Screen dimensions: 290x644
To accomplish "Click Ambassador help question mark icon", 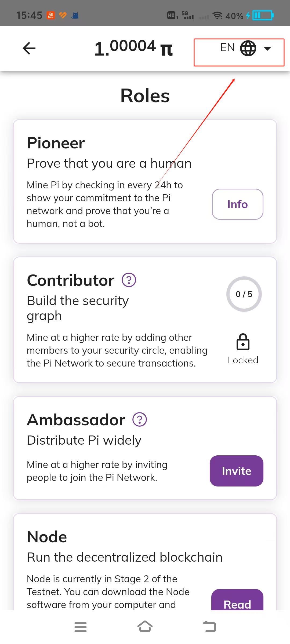I will [x=140, y=419].
